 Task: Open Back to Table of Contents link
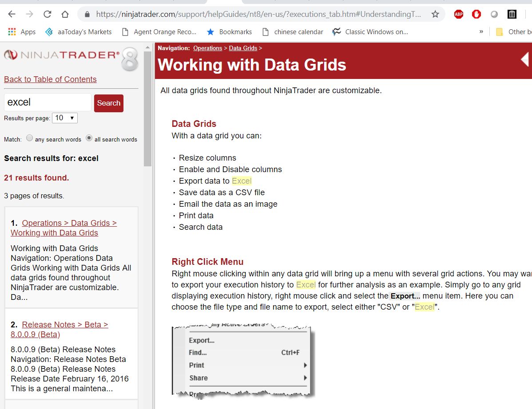tap(50, 79)
